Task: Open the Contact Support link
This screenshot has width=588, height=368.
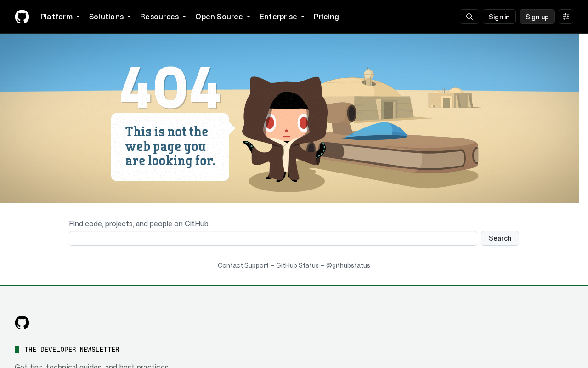Action: (243, 265)
